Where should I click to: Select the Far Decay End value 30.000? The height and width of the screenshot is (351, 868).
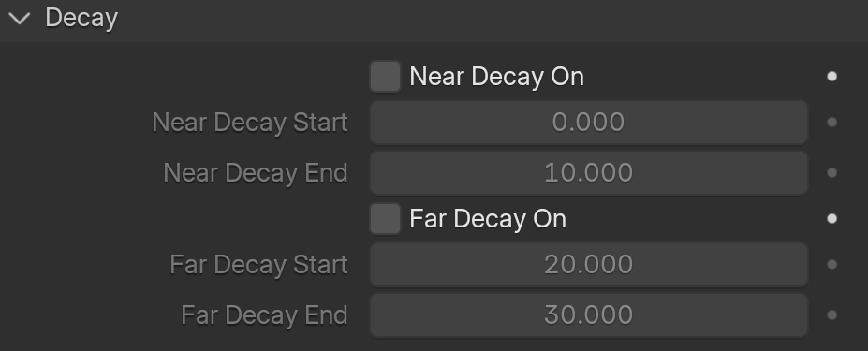click(588, 315)
